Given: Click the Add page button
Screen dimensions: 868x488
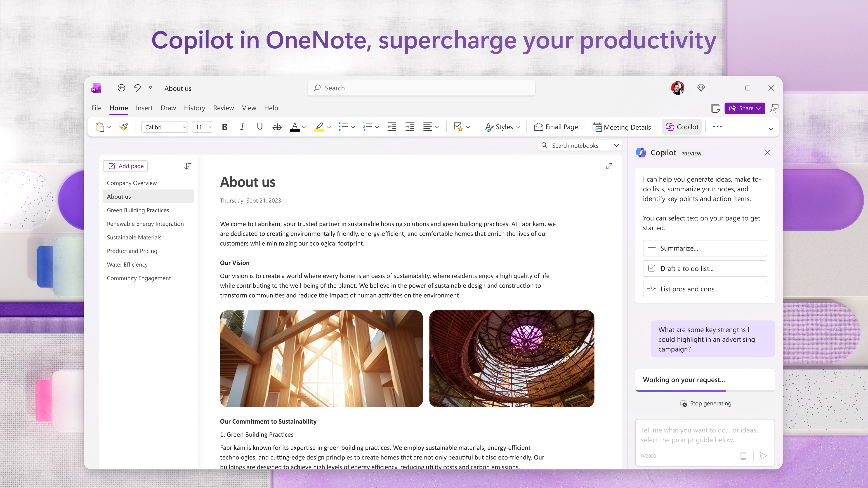Looking at the screenshot, I should pyautogui.click(x=125, y=166).
